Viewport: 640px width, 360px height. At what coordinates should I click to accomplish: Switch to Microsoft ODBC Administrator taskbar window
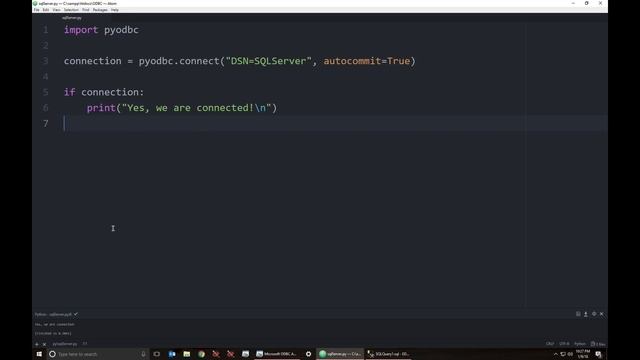(277, 354)
